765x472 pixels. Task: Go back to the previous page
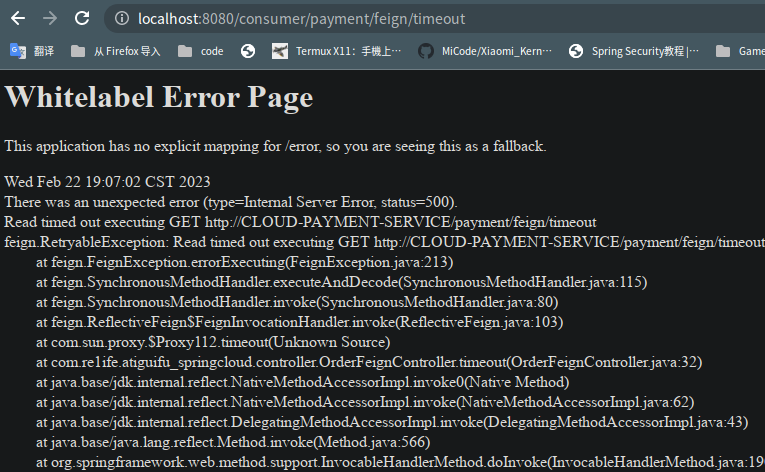(x=18, y=19)
